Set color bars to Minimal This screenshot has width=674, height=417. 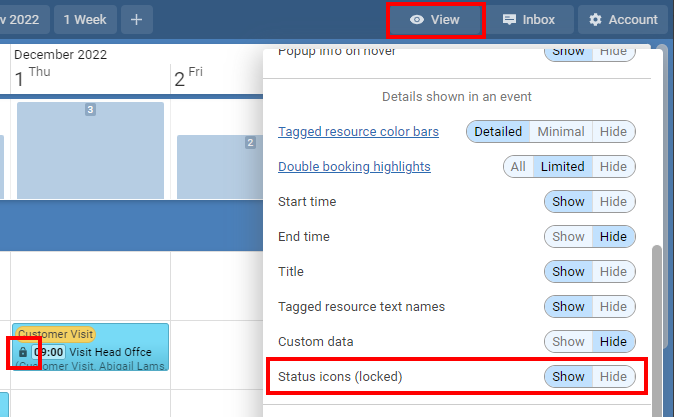pyautogui.click(x=560, y=131)
